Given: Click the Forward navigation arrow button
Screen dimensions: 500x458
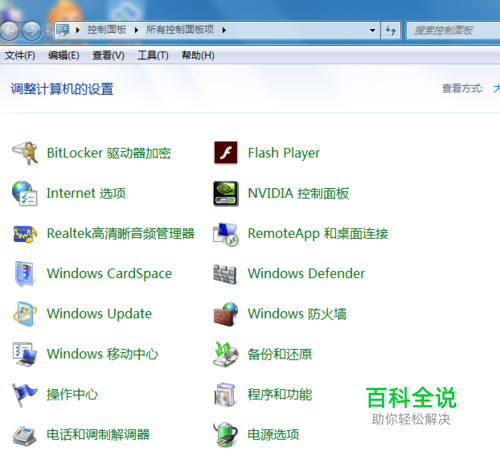Looking at the screenshot, I should 32,31.
